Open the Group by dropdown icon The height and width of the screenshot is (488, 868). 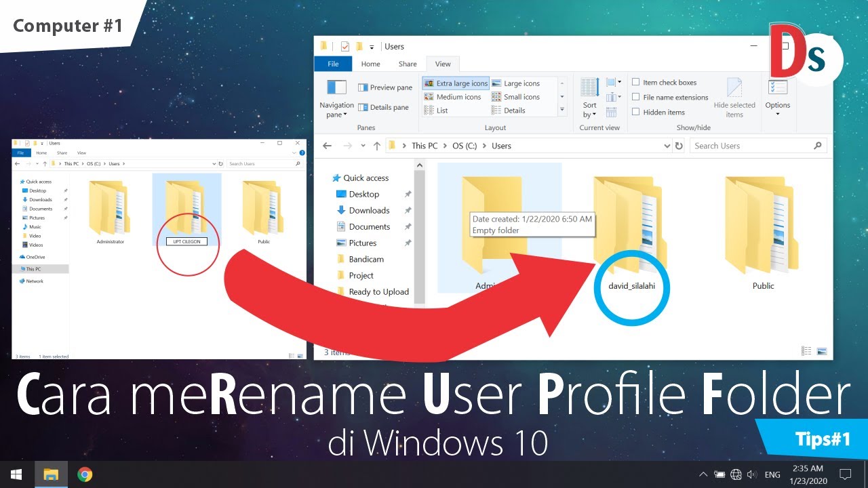[x=613, y=83]
